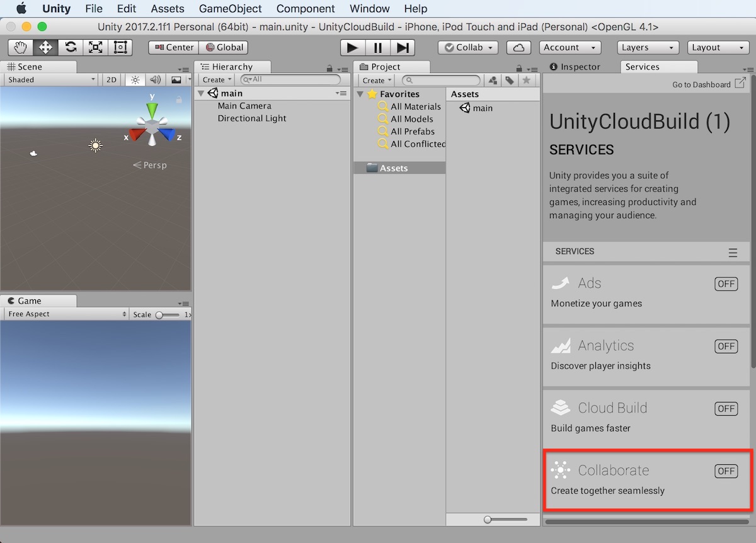Toggle Global coordinate button
This screenshot has width=756, height=543.
[224, 47]
